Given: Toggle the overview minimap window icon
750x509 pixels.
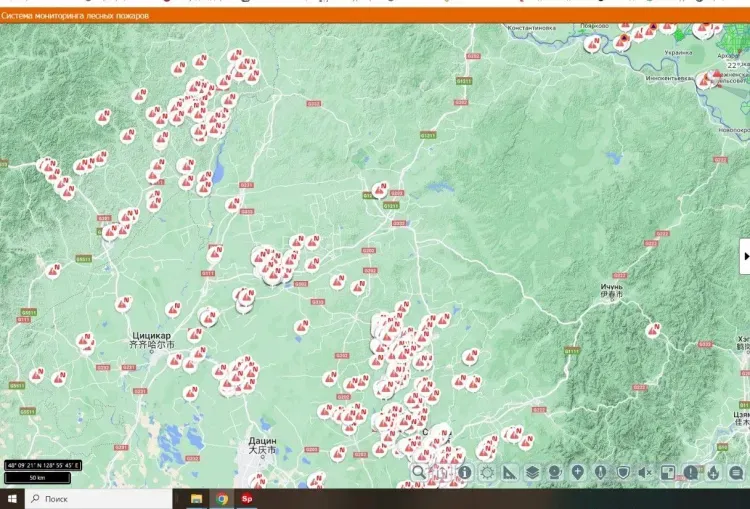Looking at the screenshot, I should coord(668,472).
